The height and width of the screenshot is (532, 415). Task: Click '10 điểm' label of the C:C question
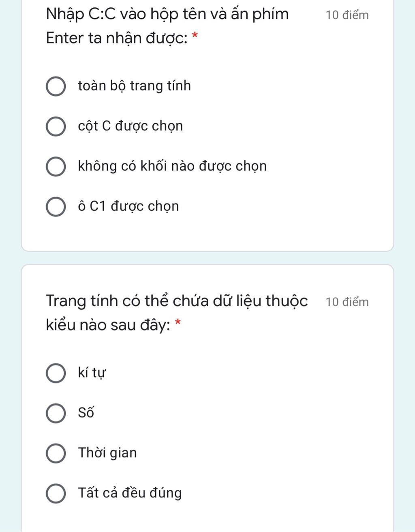(x=347, y=15)
